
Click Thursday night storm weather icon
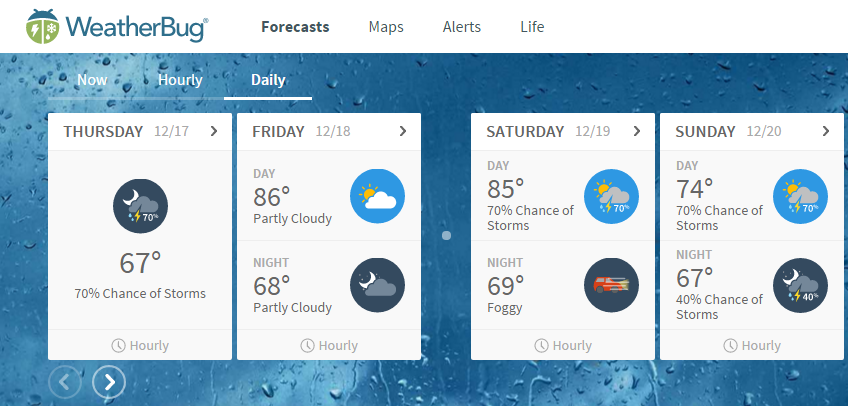click(141, 207)
